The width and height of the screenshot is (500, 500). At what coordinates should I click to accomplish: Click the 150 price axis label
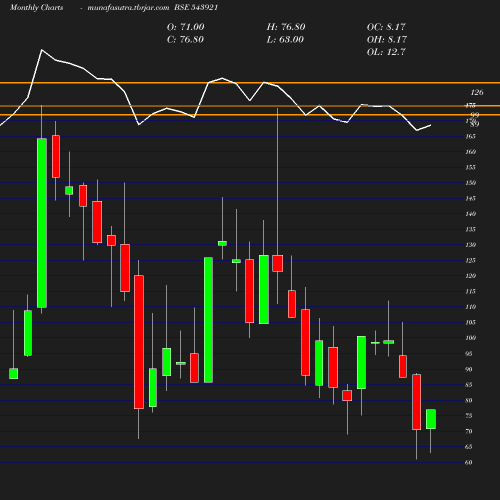coord(470,183)
